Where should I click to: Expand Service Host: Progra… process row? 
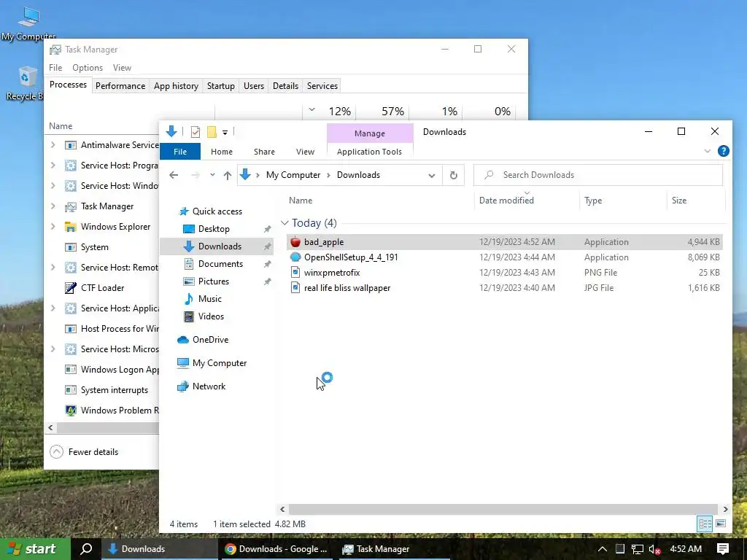(53, 166)
